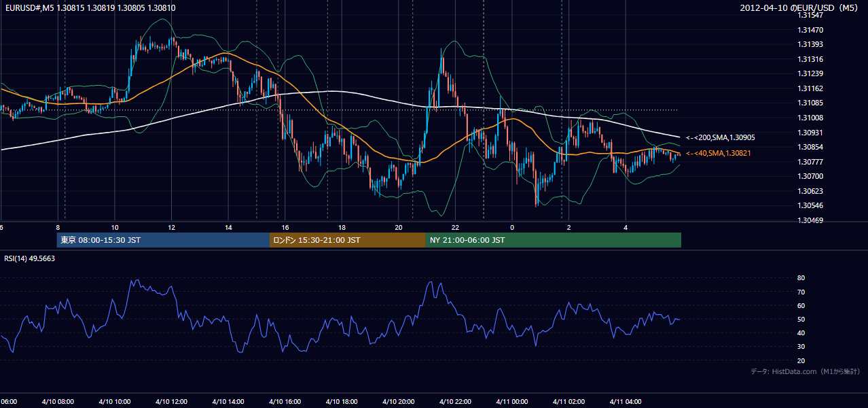This screenshot has height=408, width=868.
Task: Click the RSI 50 level label
Action: (x=801, y=319)
